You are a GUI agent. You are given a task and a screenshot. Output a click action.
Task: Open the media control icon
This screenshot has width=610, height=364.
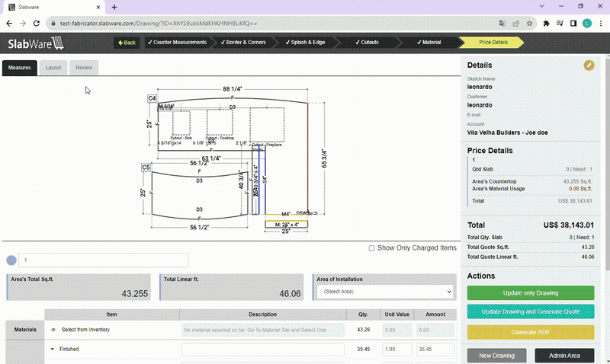(560, 24)
